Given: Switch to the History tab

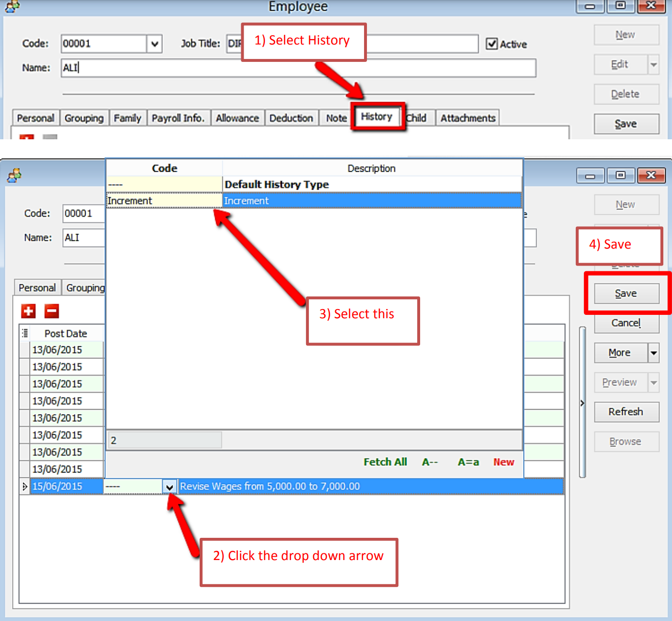Looking at the screenshot, I should point(377,117).
